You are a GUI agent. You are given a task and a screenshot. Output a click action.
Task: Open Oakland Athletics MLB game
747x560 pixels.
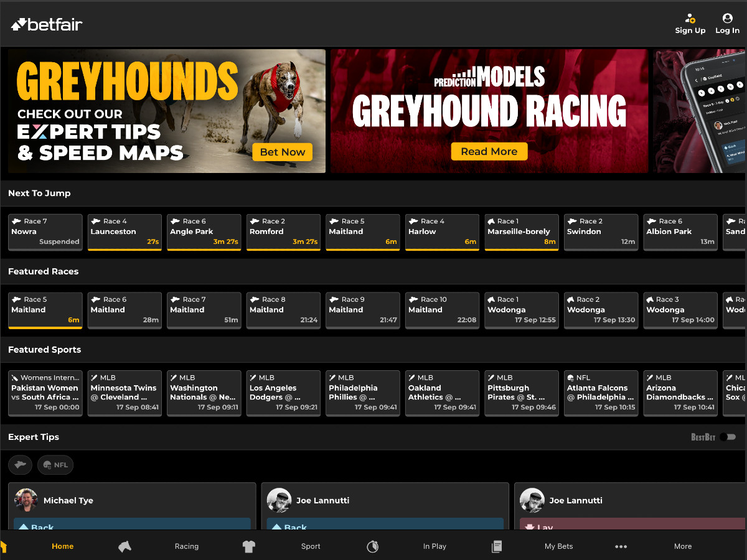tap(442, 393)
